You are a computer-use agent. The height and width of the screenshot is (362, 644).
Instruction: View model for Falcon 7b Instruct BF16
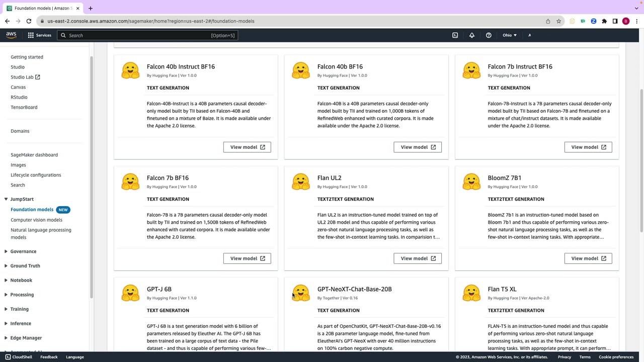[x=588, y=147]
